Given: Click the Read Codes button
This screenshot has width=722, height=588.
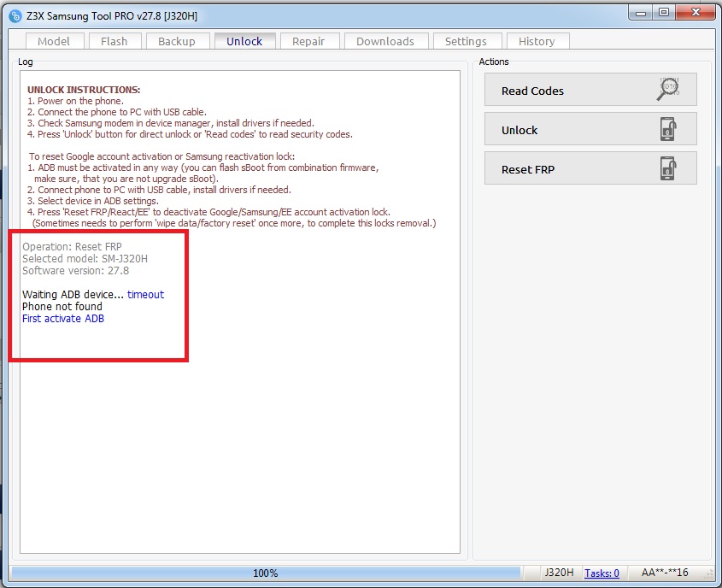Looking at the screenshot, I should click(x=590, y=90).
